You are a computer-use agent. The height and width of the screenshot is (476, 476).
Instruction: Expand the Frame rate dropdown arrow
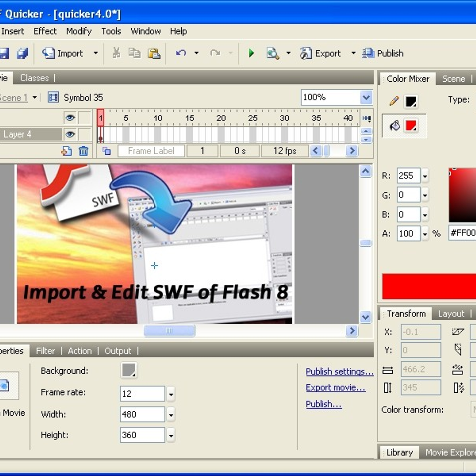(171, 394)
